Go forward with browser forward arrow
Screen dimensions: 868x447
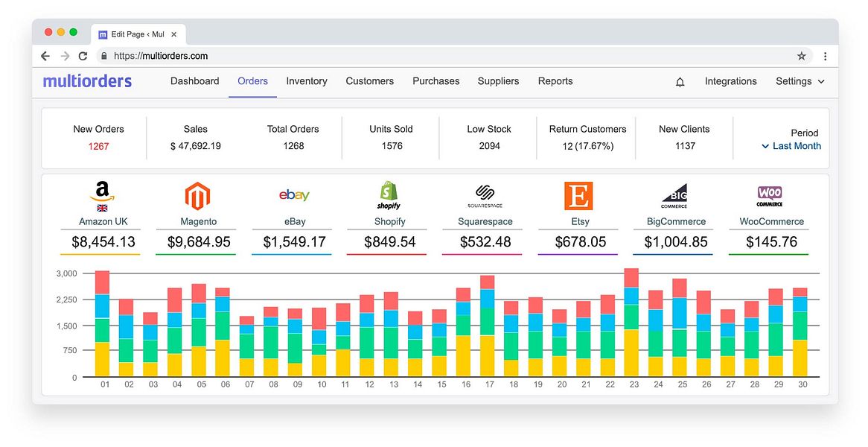tap(66, 56)
